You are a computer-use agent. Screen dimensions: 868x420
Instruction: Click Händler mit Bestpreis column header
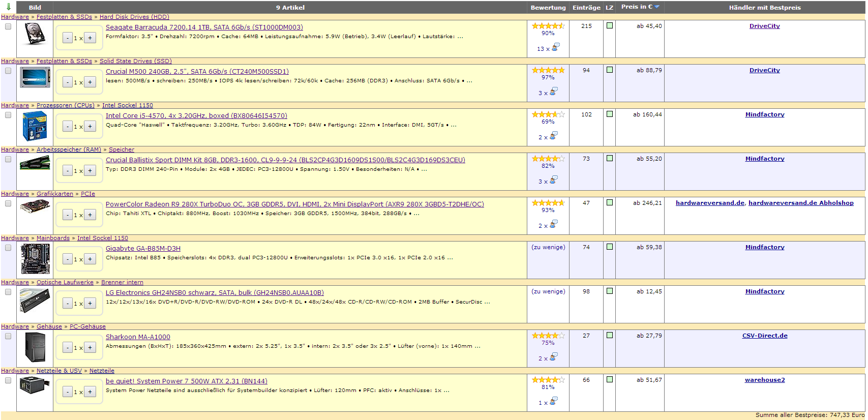click(x=765, y=8)
